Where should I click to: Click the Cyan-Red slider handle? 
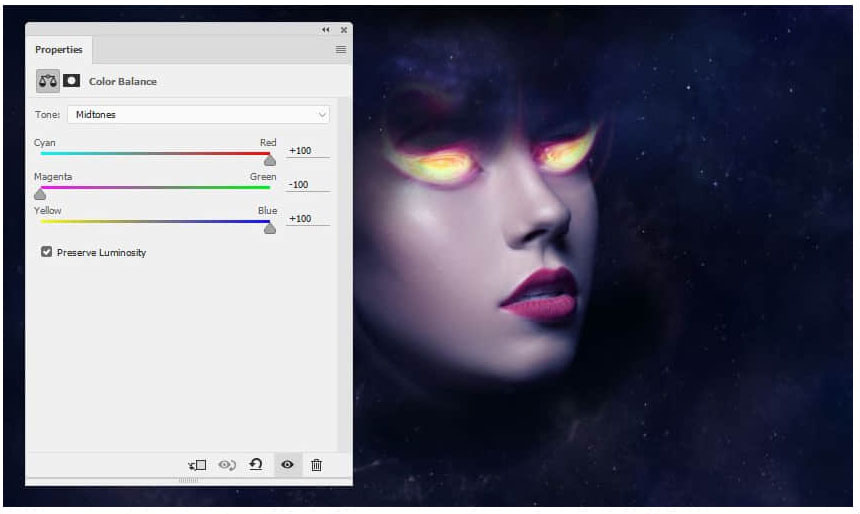(269, 160)
